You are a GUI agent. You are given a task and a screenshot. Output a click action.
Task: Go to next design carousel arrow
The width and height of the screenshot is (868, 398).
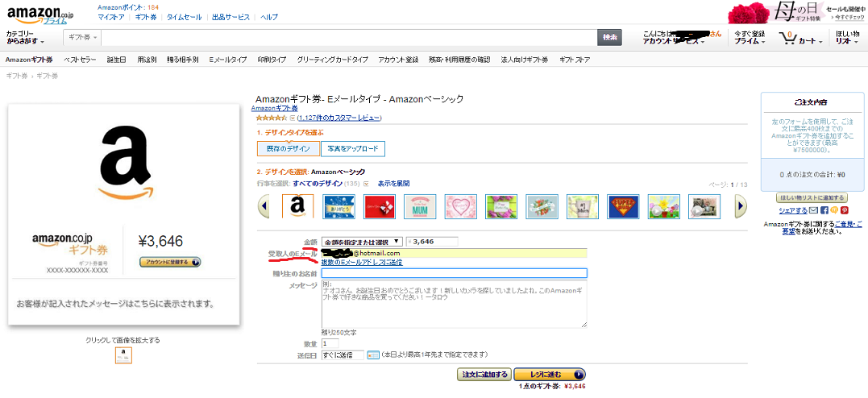tap(740, 207)
